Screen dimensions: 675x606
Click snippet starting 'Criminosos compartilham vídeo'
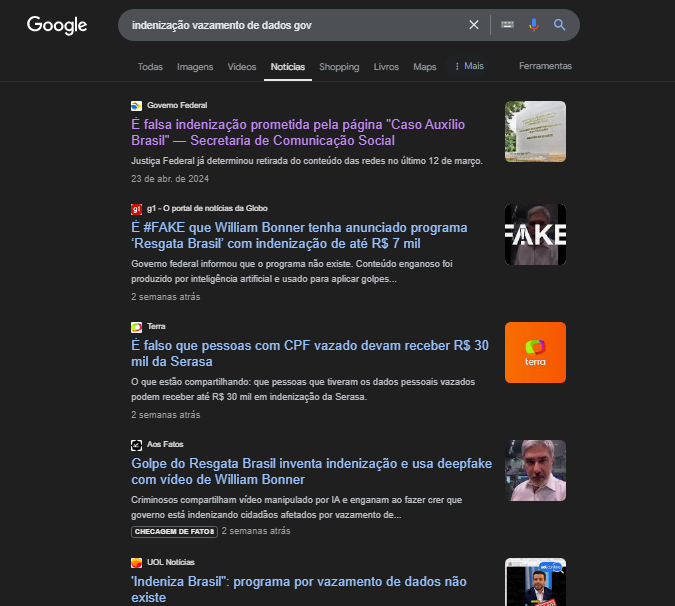297,507
